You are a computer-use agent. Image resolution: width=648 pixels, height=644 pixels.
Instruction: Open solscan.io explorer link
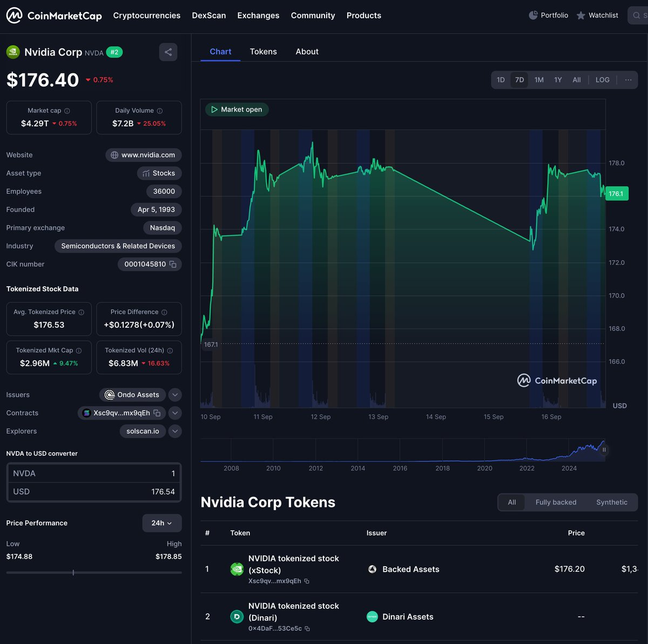click(x=143, y=431)
